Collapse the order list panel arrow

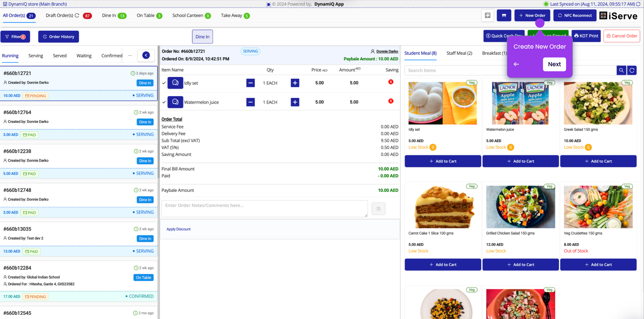(x=146, y=55)
